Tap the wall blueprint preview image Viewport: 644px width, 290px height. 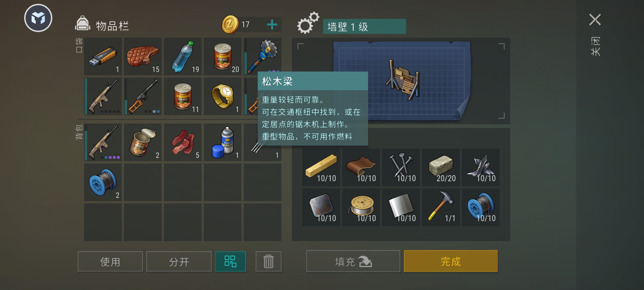pyautogui.click(x=402, y=81)
